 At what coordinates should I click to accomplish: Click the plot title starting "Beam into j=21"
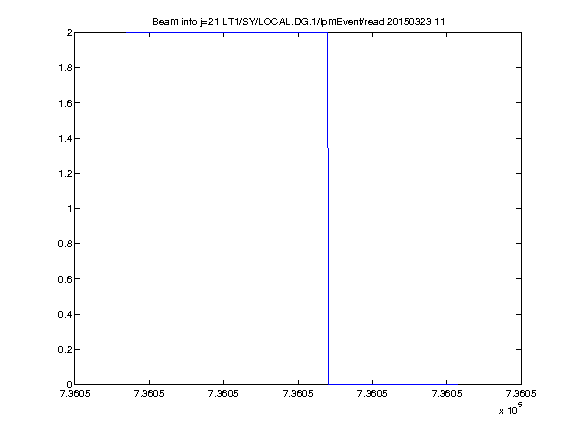pos(298,22)
